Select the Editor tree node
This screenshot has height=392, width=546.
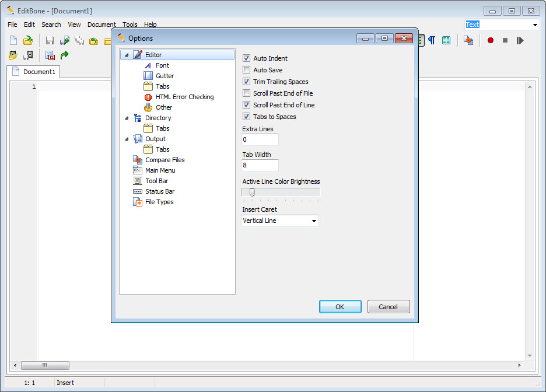tap(177, 55)
